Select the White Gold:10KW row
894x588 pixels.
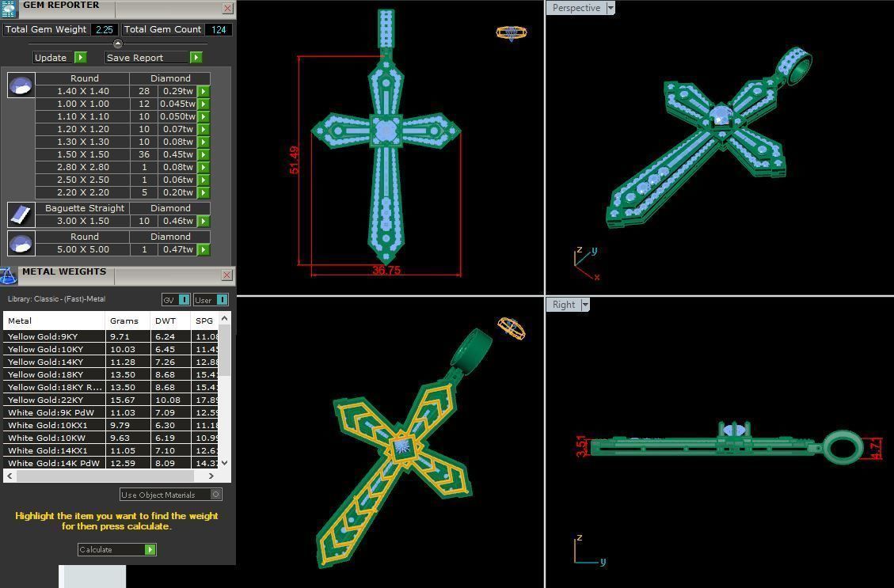tap(111, 438)
